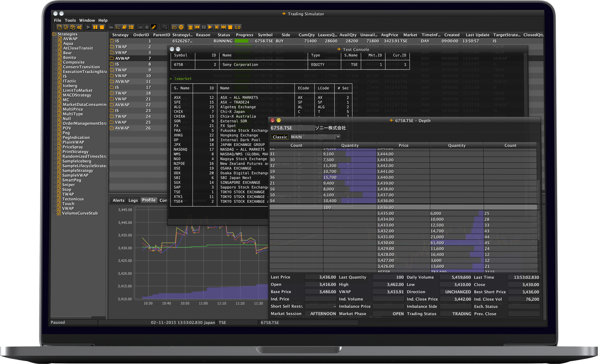Click the Symbol column header

[x=265, y=35]
